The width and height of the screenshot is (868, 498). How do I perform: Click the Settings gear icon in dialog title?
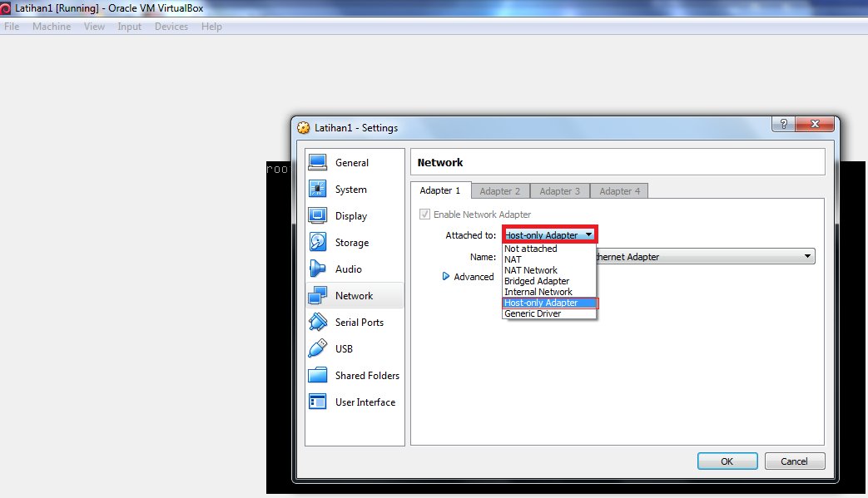click(304, 128)
